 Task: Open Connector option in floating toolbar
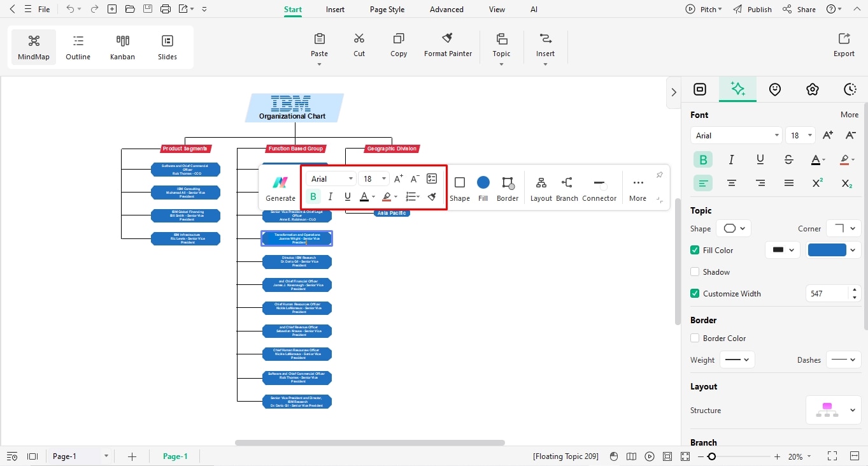(x=599, y=189)
